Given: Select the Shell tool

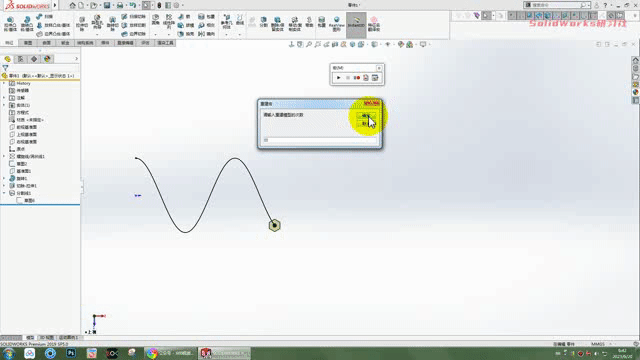Looking at the screenshot, I should point(186,34).
